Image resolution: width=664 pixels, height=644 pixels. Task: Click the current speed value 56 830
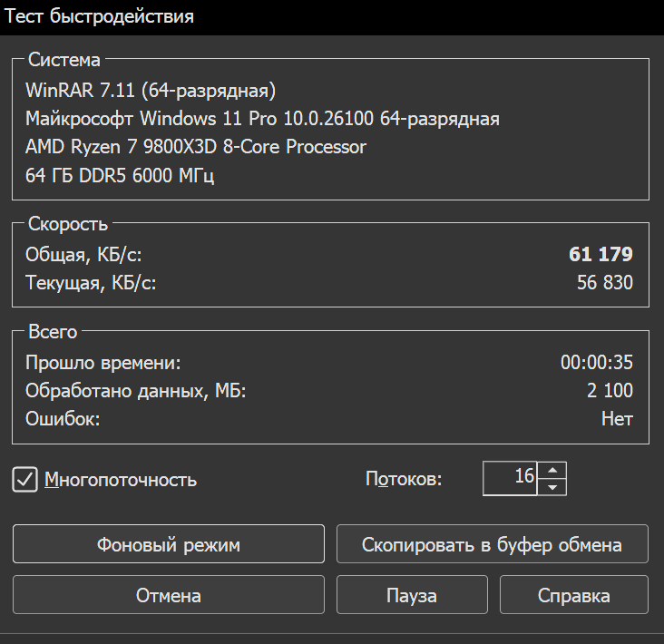tap(605, 282)
